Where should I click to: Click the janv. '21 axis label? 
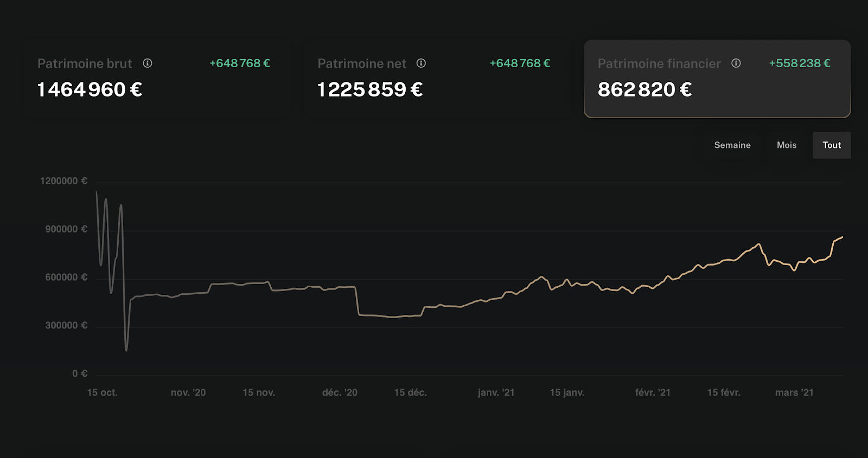[x=496, y=392]
